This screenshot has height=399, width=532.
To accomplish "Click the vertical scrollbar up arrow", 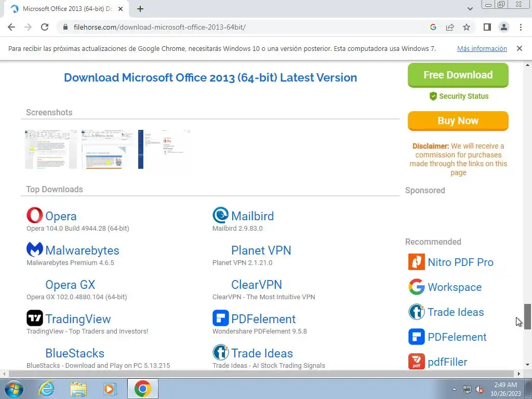I will coord(527,65).
